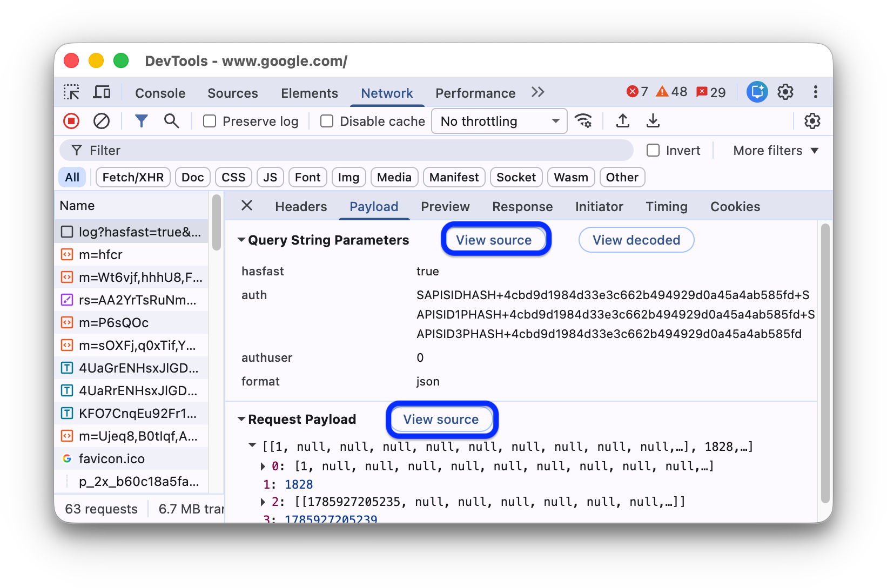Export HAR file with the download icon

coord(653,121)
